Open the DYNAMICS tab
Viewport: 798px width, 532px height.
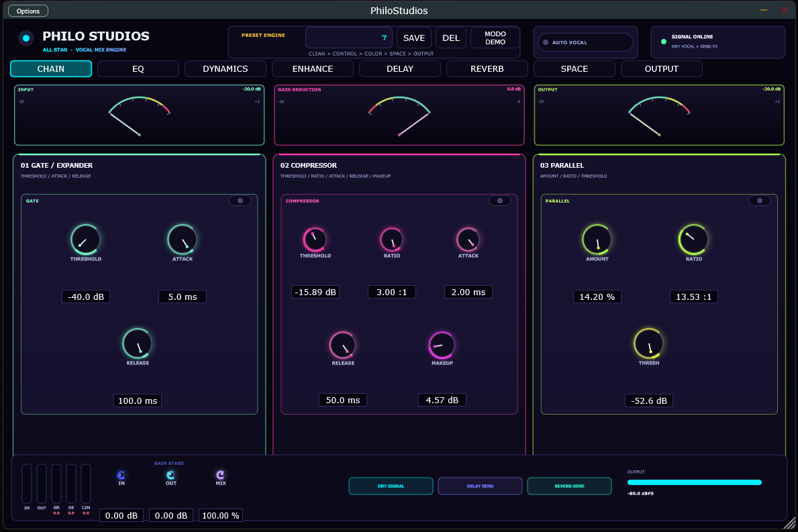point(226,68)
